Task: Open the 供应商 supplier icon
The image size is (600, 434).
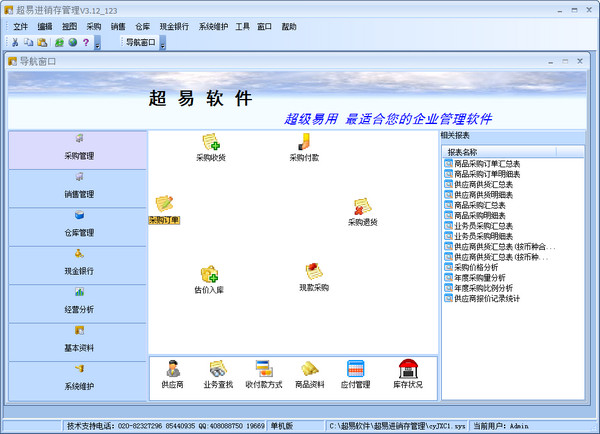Action: click(x=173, y=374)
